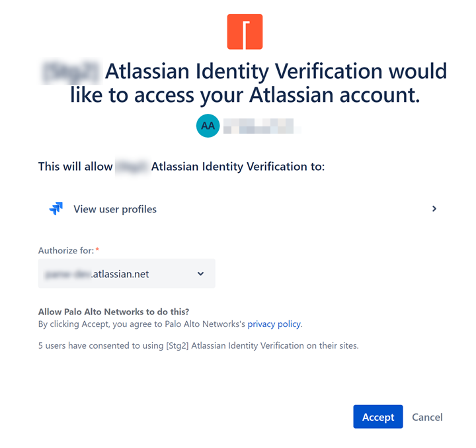Image resolution: width=476 pixels, height=448 pixels.
Task: Click the AA account avatar
Action: pyautogui.click(x=208, y=126)
